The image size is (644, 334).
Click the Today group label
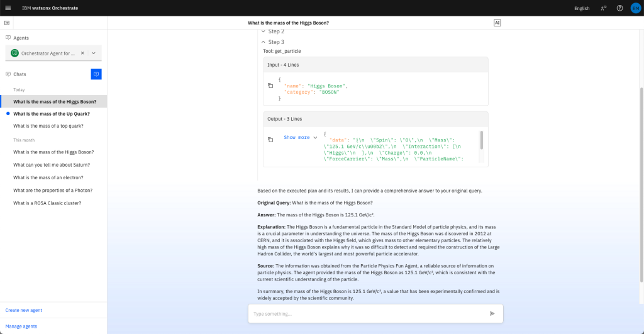[x=19, y=89]
